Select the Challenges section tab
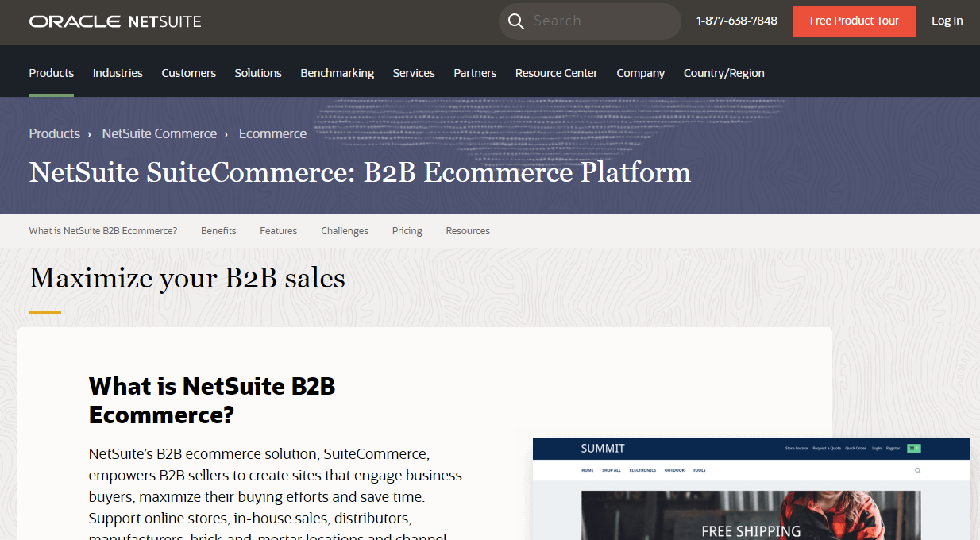This screenshot has width=980, height=540. (x=344, y=230)
